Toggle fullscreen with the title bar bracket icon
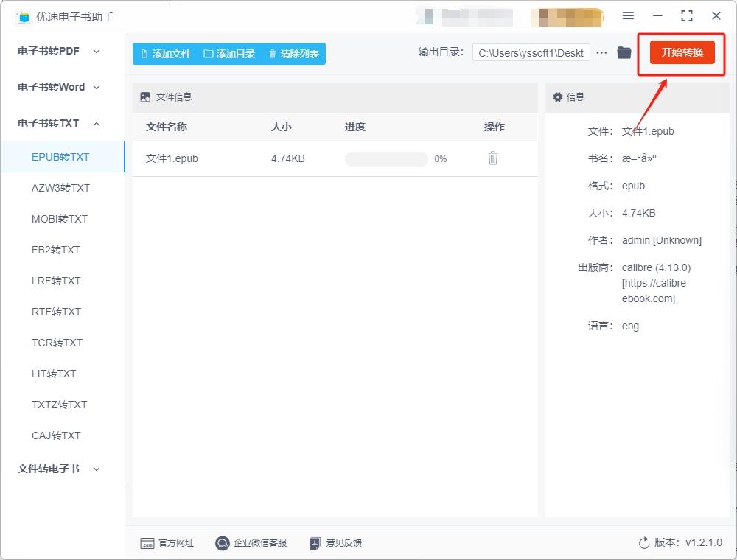The height and width of the screenshot is (560, 737). click(x=687, y=15)
